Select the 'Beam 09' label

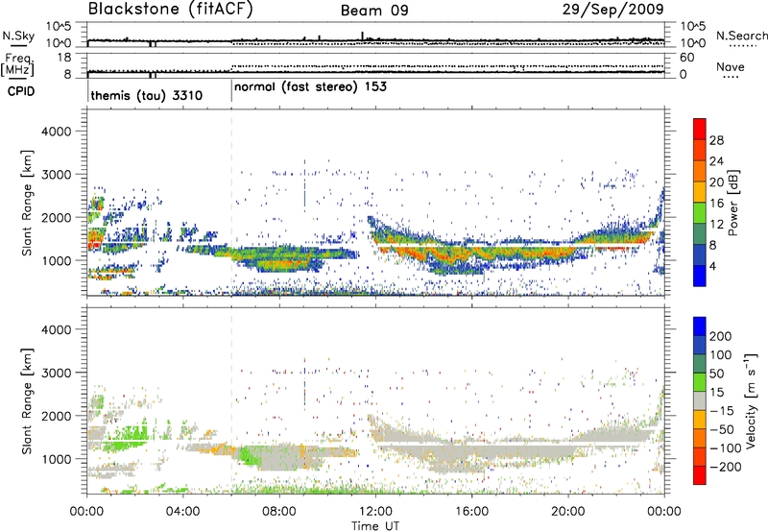pos(374,11)
